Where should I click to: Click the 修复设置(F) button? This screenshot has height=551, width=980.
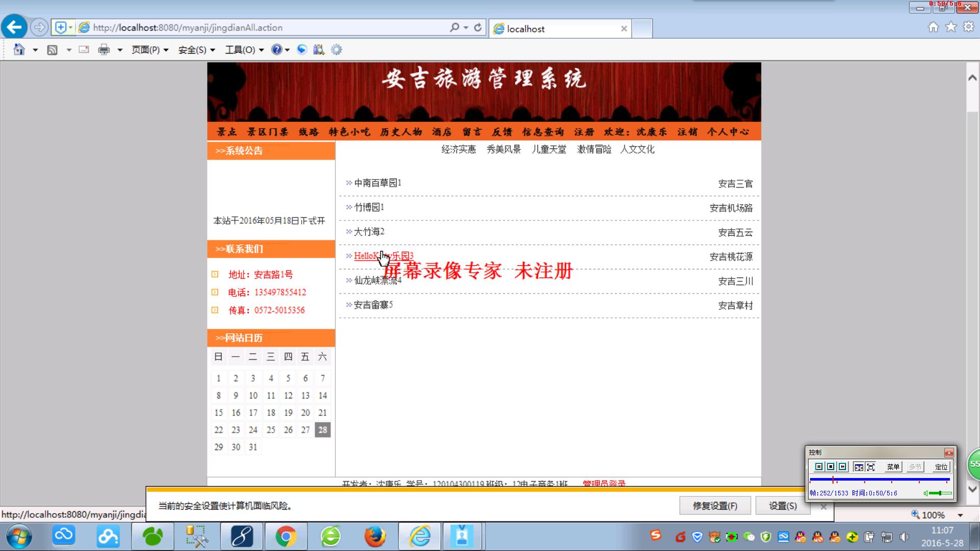coord(715,506)
